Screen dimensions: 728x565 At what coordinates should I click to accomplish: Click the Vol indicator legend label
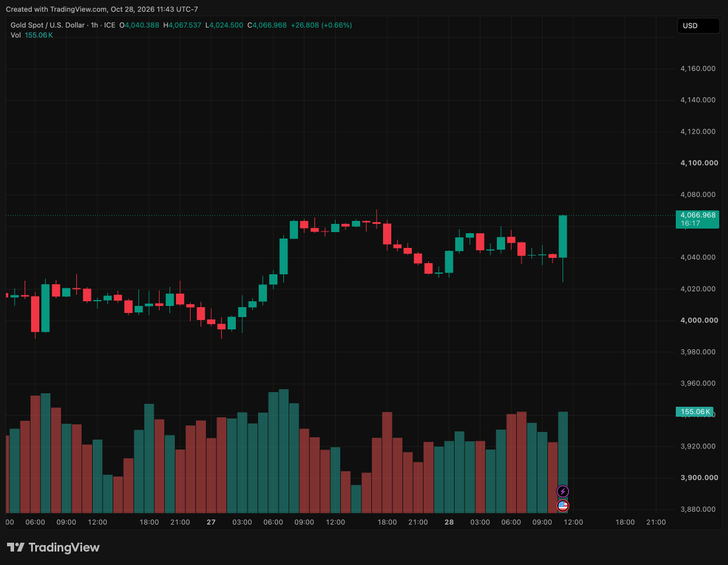pos(16,35)
